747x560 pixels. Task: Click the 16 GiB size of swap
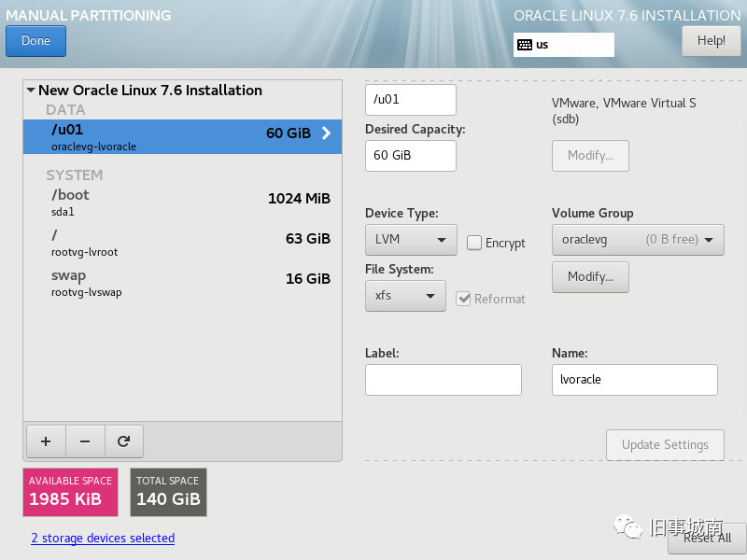pos(308,278)
